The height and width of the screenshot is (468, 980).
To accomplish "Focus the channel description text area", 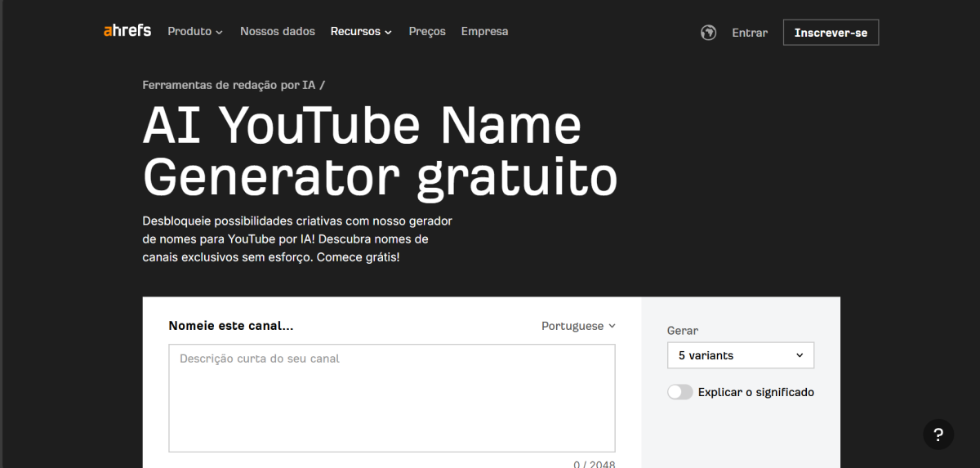I will point(392,398).
